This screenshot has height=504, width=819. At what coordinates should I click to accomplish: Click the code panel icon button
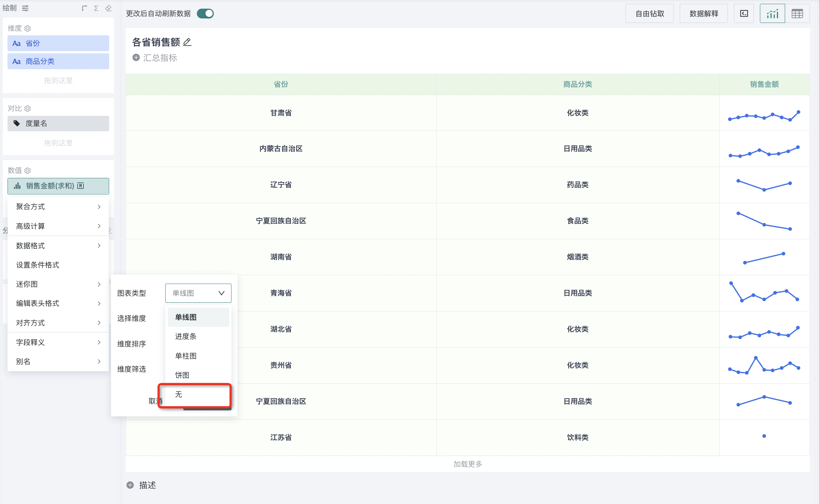[x=744, y=14]
